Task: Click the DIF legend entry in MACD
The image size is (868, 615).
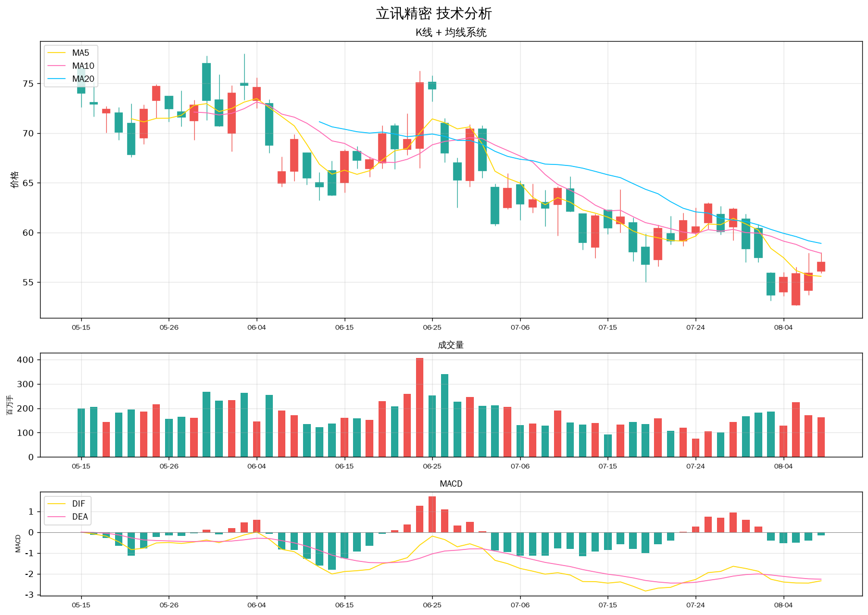Action: tap(67, 504)
